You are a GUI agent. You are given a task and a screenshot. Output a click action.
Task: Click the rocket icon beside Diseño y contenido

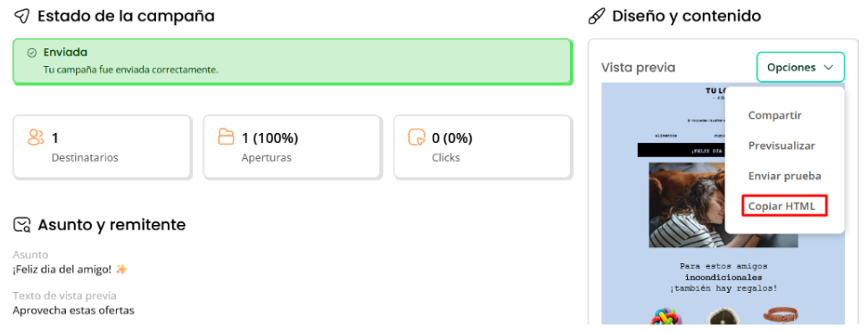596,17
